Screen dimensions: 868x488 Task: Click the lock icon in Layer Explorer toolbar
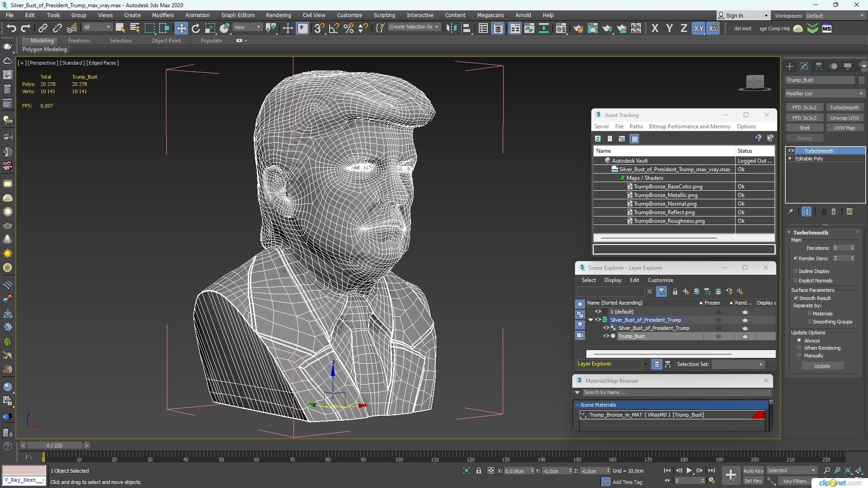coord(675,291)
